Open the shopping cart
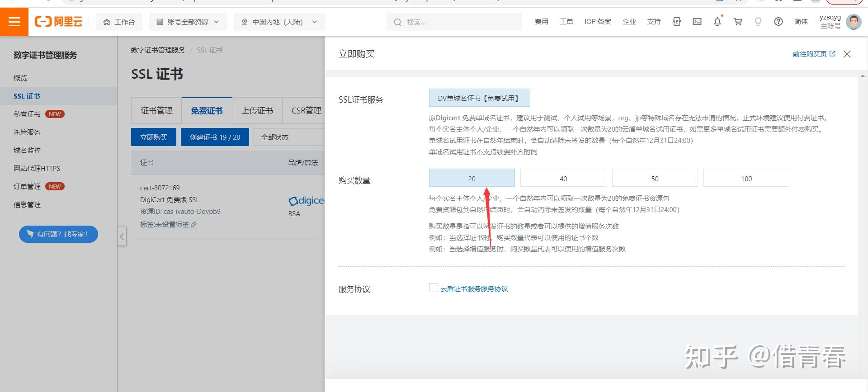 (738, 22)
